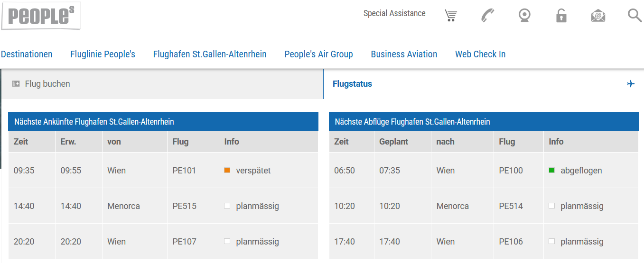Click the airplane icon beside Flugstatus
This screenshot has width=644, height=263.
click(x=631, y=84)
